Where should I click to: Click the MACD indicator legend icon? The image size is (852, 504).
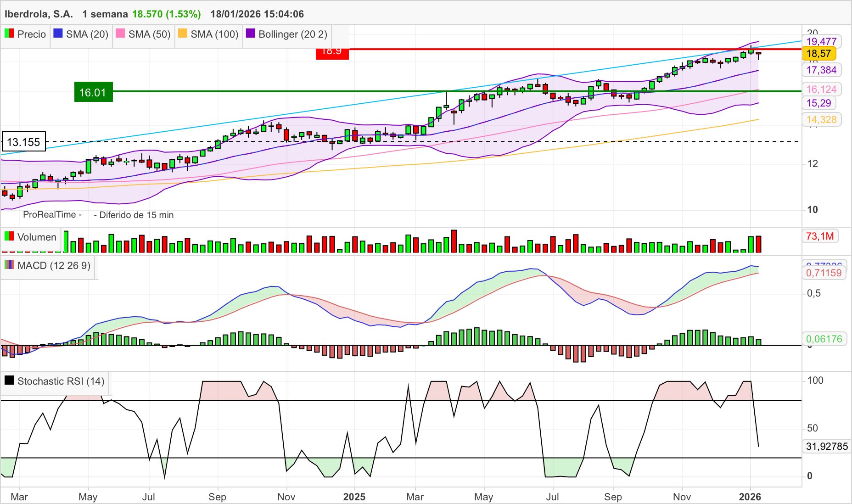[9, 265]
